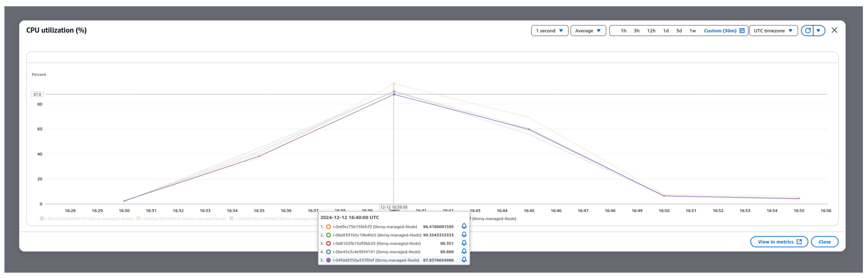Click the alarm bell for i-0e6fec75b15fefcf3
The height and width of the screenshot is (278, 868).
(464, 226)
